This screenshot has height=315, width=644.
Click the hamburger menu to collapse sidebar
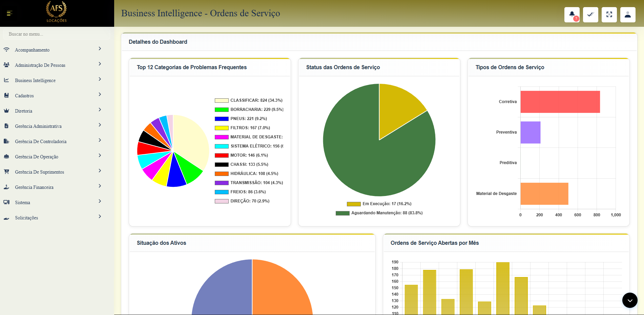tap(10, 13)
